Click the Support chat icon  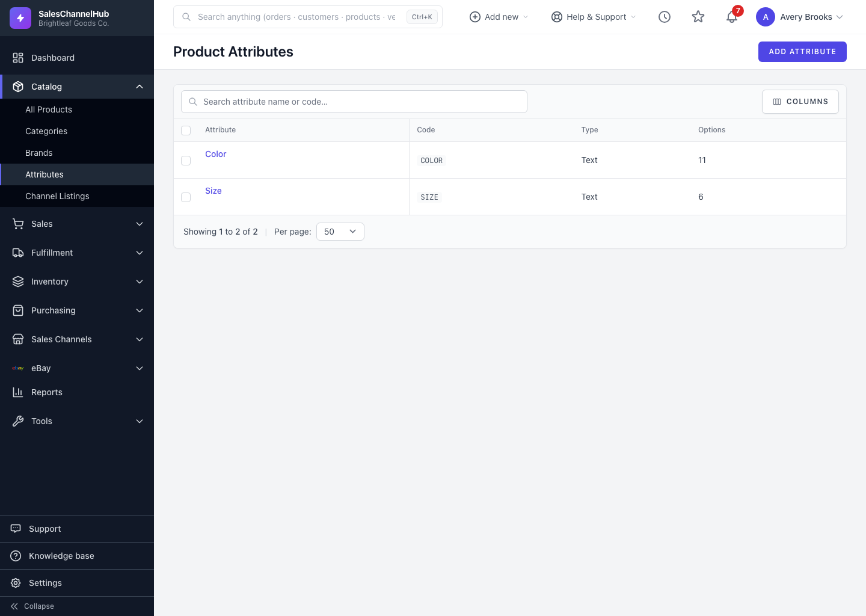click(x=16, y=529)
